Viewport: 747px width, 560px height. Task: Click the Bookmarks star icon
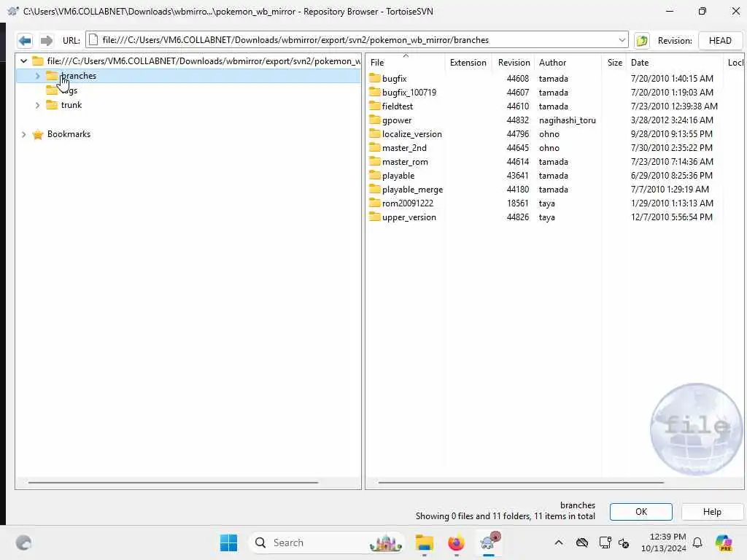coord(38,134)
